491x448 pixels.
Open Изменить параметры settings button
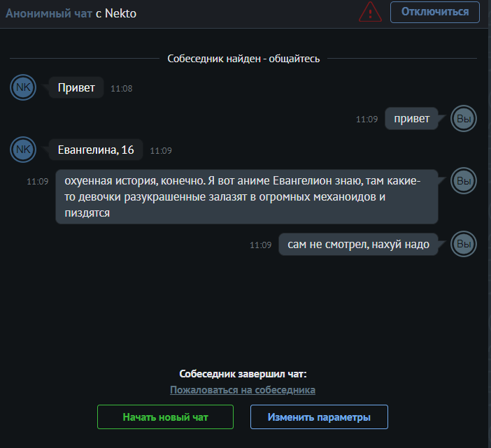pos(319,417)
